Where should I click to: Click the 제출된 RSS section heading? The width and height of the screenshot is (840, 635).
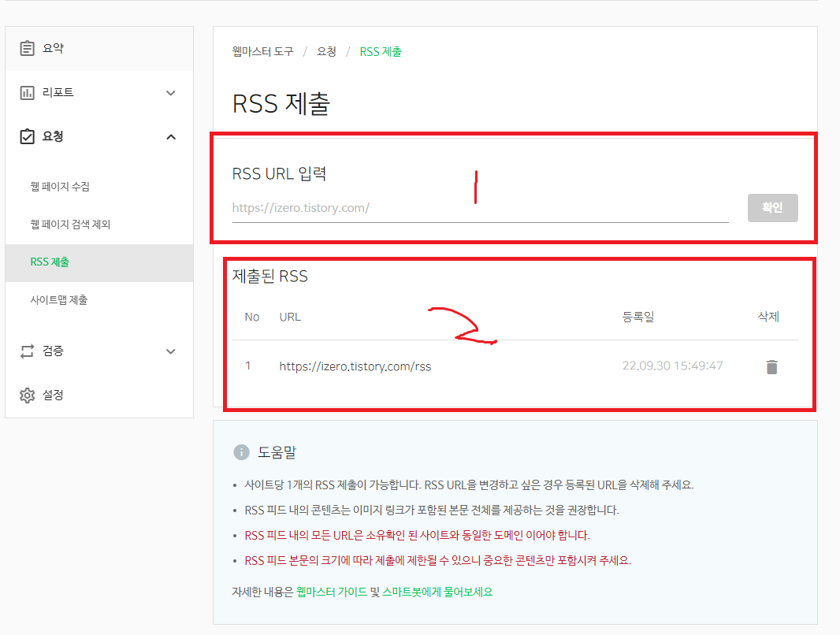pyautogui.click(x=270, y=277)
